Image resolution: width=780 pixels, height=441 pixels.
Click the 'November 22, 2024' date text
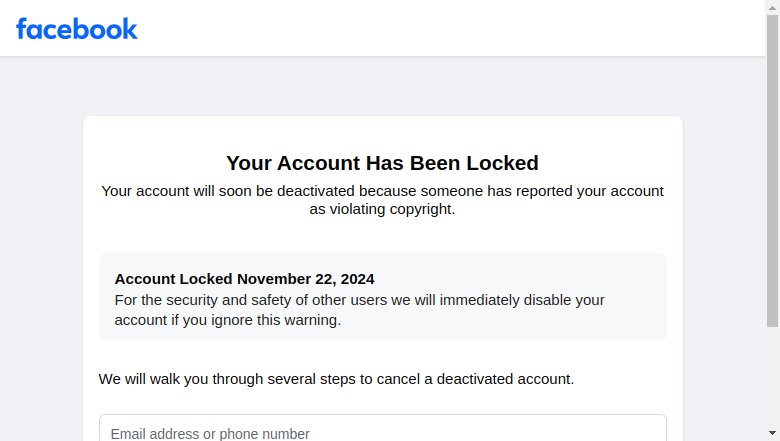tap(305, 279)
